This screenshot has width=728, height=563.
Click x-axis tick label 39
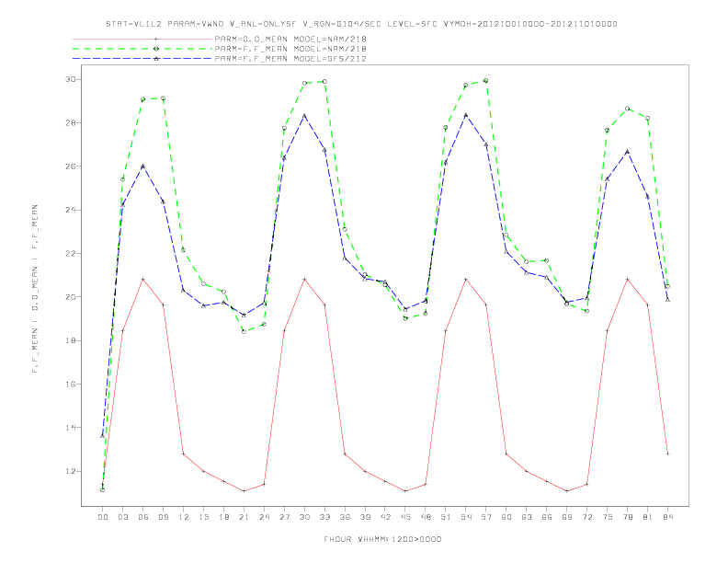click(x=365, y=517)
